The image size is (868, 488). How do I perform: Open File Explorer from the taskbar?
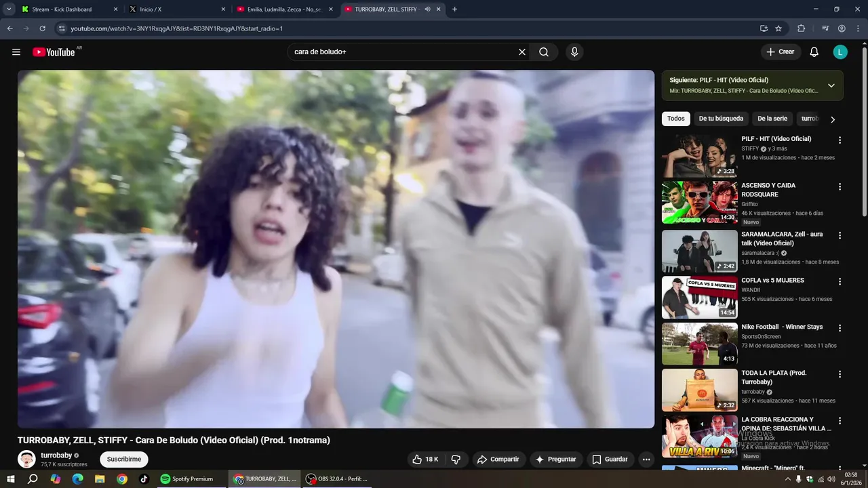tap(100, 479)
